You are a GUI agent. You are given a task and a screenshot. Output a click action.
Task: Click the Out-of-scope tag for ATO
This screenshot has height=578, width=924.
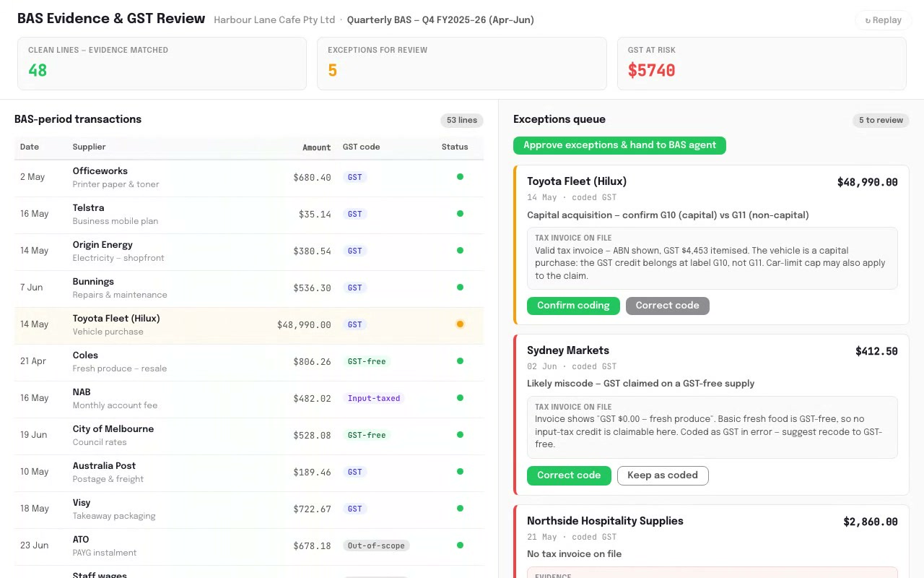click(376, 545)
